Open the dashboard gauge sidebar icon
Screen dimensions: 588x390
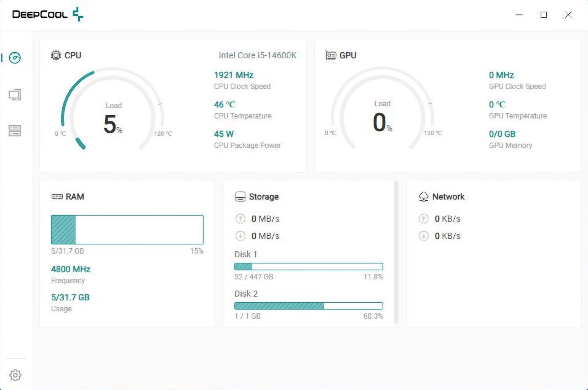coord(15,58)
